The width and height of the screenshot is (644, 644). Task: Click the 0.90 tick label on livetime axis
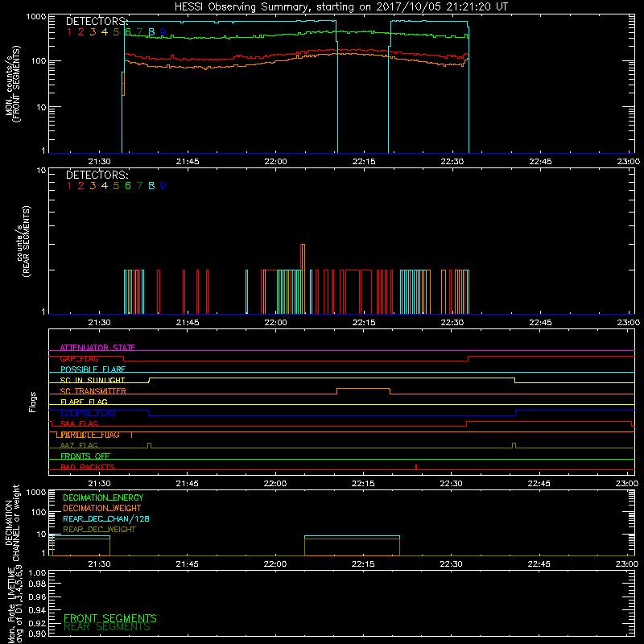pos(37,634)
